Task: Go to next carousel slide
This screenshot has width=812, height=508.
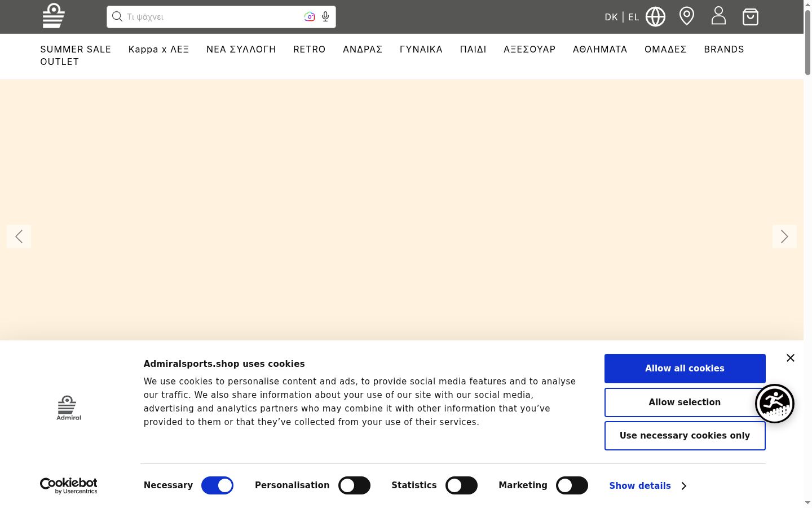Action: click(x=784, y=237)
